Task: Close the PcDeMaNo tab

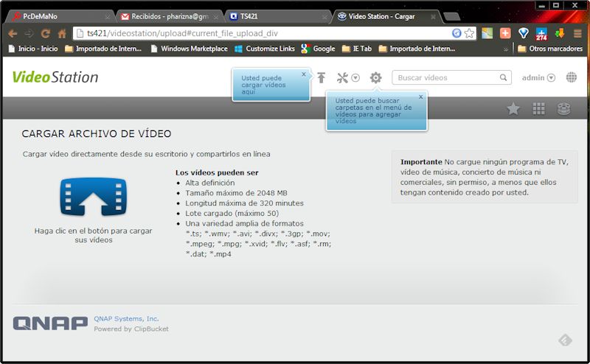Action: click(107, 17)
